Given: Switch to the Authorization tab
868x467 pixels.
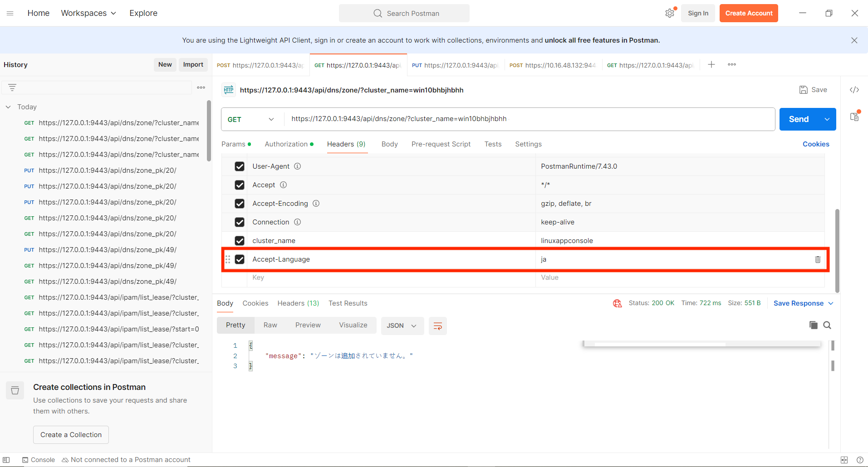Looking at the screenshot, I should (x=286, y=144).
